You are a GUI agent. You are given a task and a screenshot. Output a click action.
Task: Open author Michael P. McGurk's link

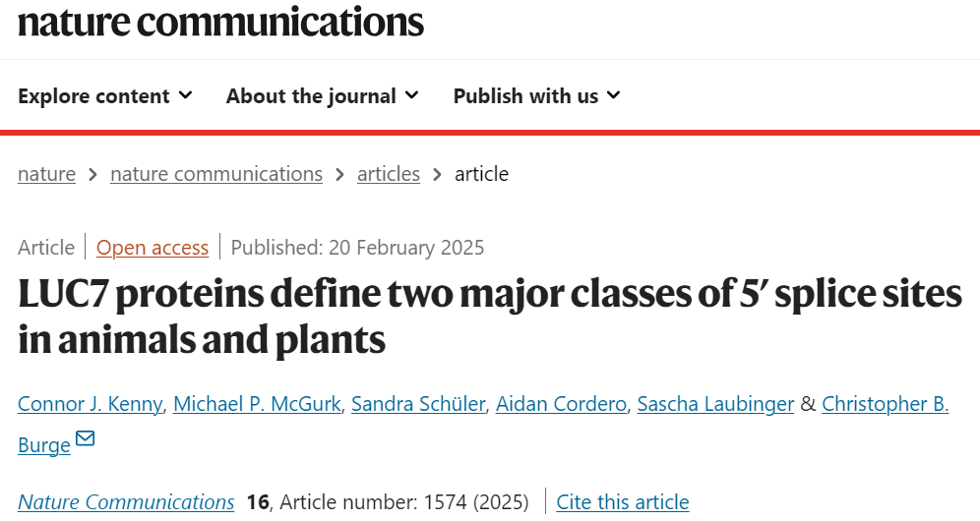coord(257,404)
